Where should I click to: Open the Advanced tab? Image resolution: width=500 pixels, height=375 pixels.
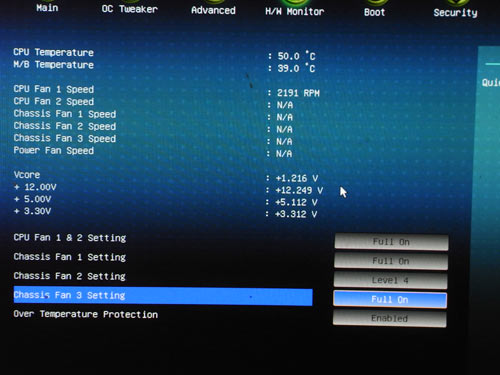tap(213, 10)
